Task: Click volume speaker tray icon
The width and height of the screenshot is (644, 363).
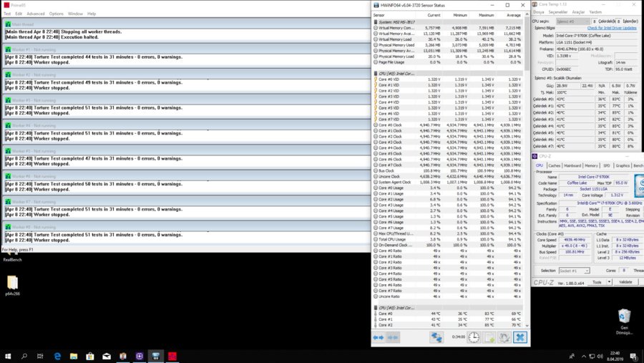Action: (x=600, y=356)
